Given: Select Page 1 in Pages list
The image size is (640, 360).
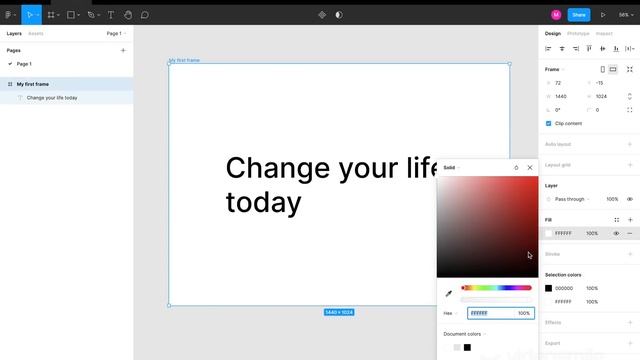Looking at the screenshot, I should [x=24, y=64].
